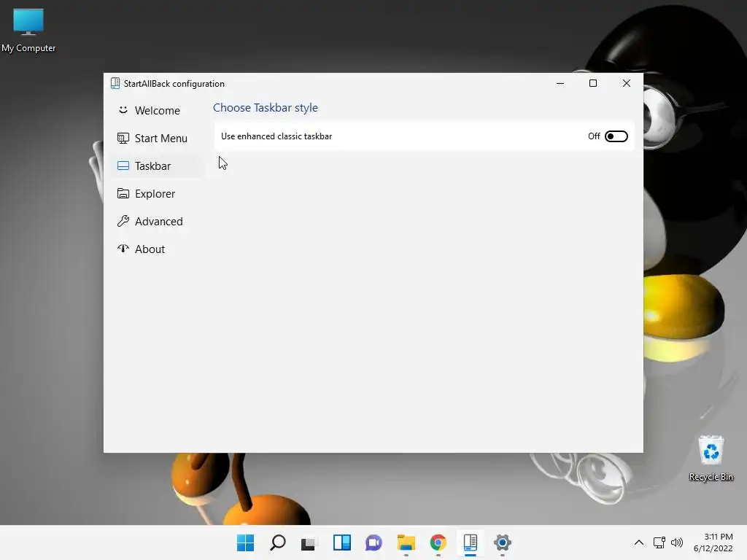This screenshot has width=747, height=560.
Task: Open File Explorer from the taskbar
Action: [406, 542]
